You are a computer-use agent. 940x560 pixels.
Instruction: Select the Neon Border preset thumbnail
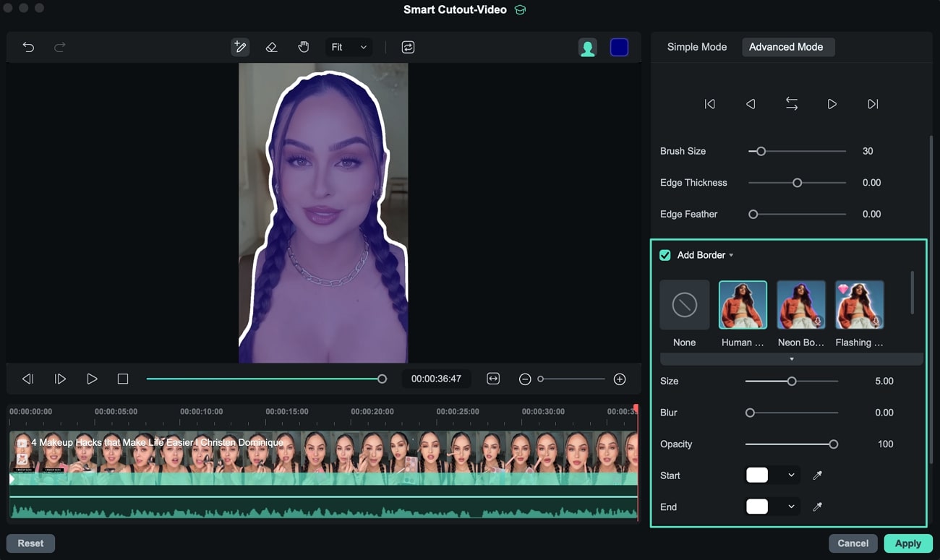800,305
